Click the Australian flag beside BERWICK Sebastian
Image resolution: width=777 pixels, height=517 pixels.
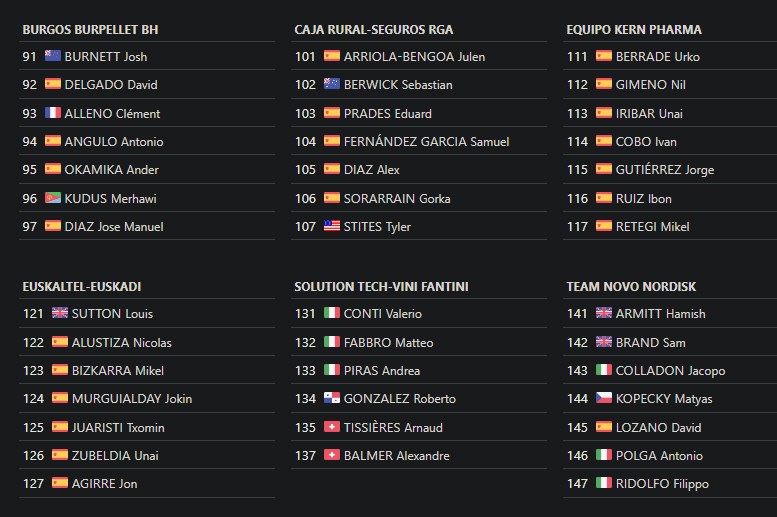332,84
